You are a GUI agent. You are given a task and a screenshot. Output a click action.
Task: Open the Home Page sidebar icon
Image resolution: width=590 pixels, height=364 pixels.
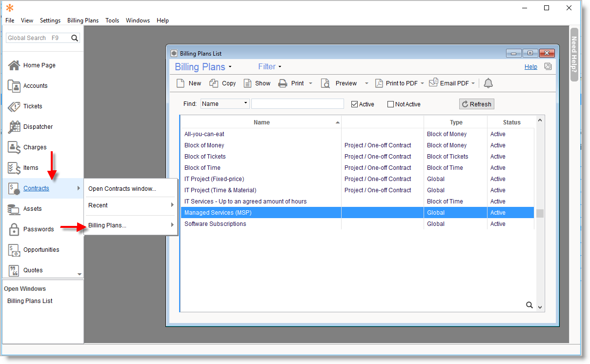point(15,65)
